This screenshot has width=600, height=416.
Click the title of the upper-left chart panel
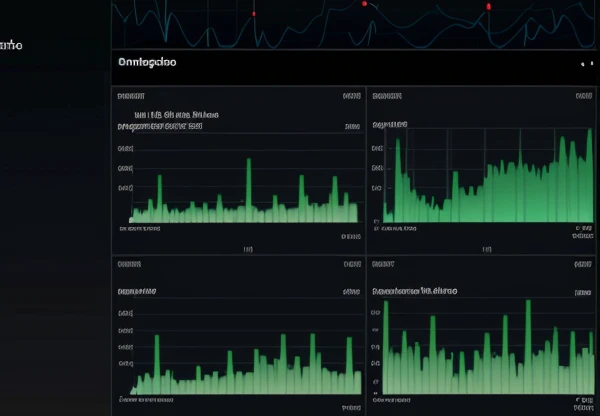130,97
